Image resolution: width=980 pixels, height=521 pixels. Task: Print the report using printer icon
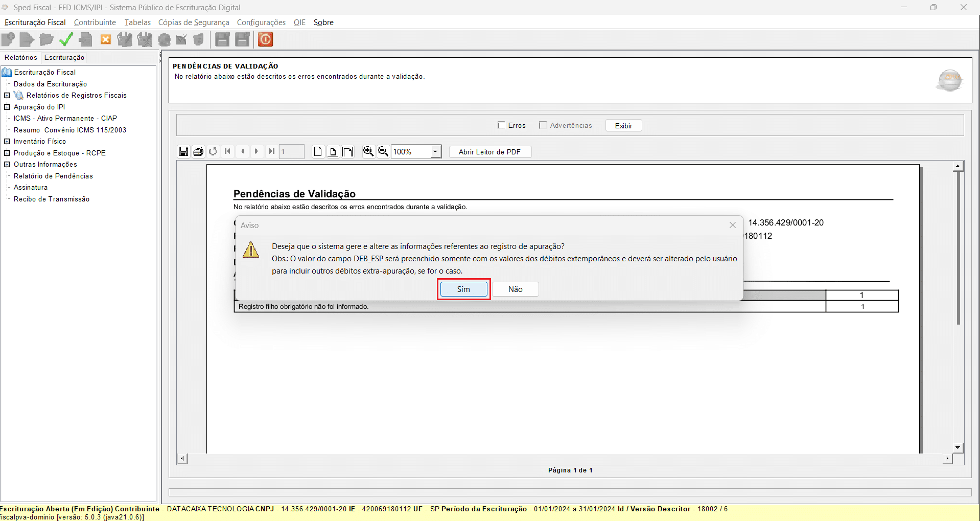[198, 151]
